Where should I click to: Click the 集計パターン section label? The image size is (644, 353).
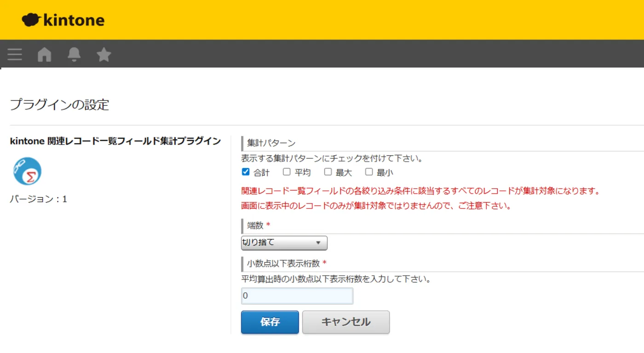(x=271, y=143)
